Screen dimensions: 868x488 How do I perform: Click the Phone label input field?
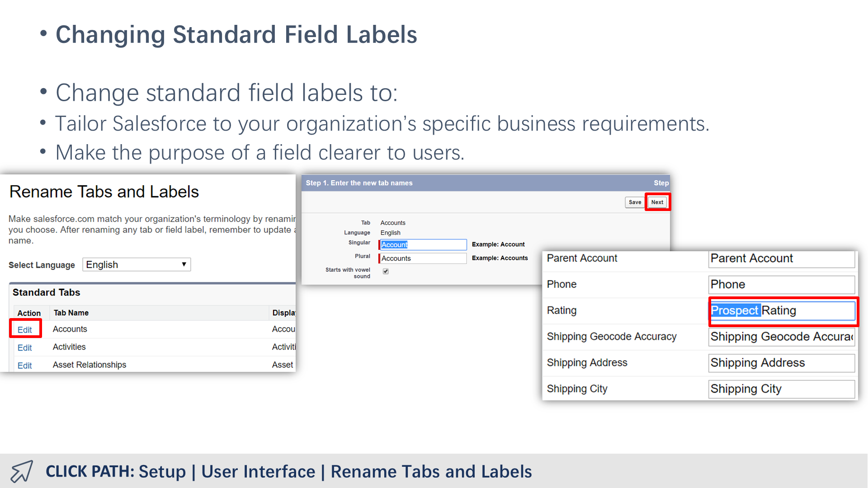pyautogui.click(x=781, y=284)
